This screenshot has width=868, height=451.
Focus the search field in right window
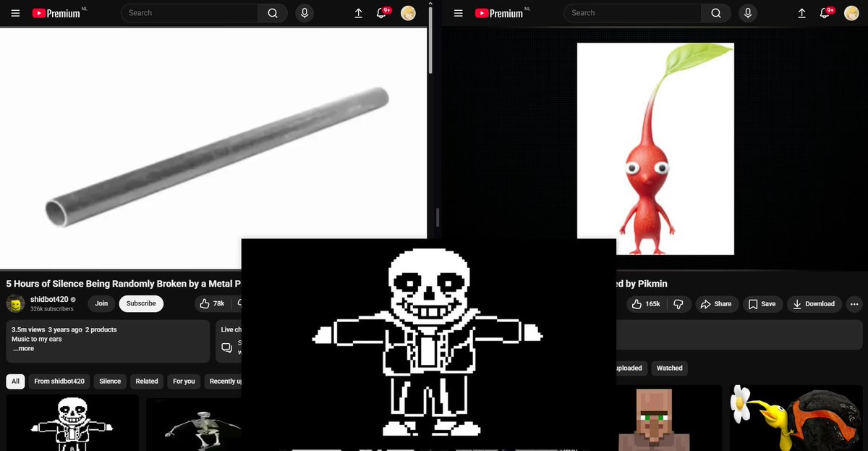(x=632, y=13)
